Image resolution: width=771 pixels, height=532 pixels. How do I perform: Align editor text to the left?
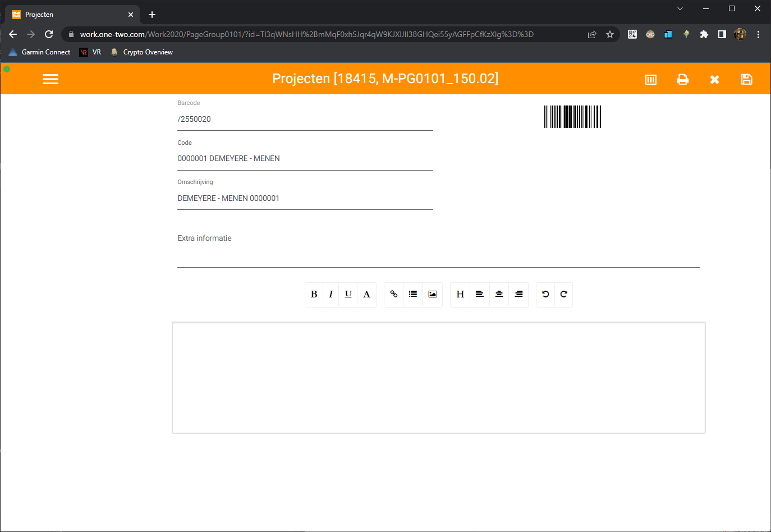[480, 295]
